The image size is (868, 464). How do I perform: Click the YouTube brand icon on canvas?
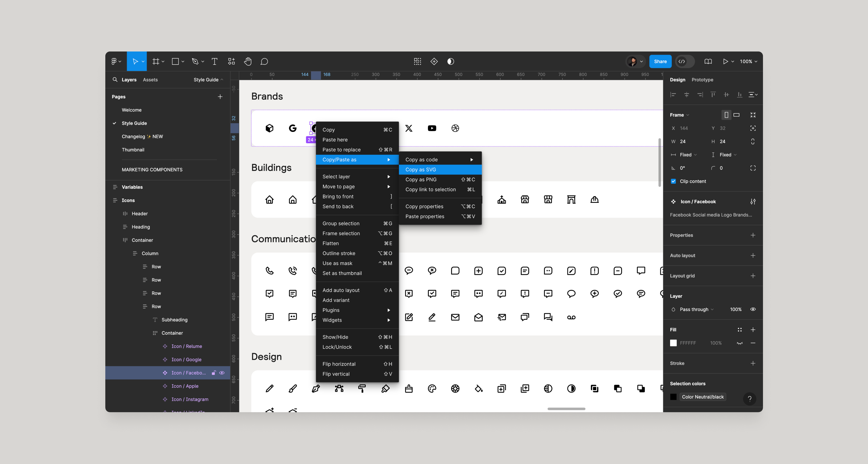click(432, 128)
